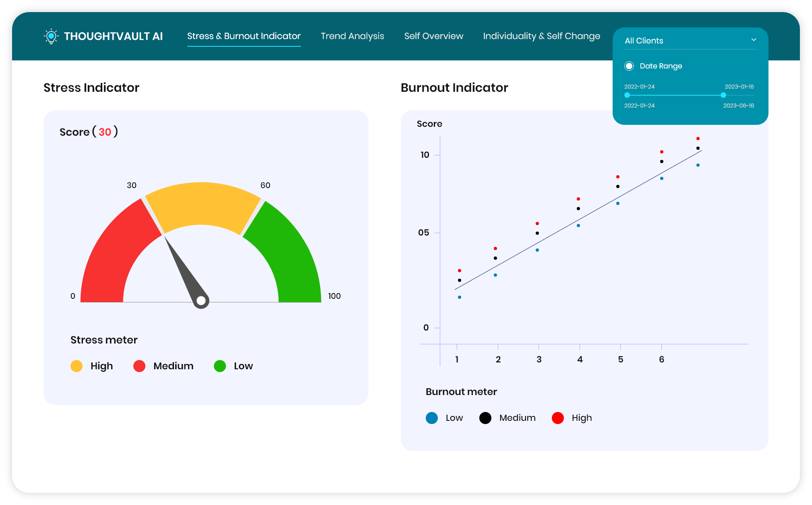Image resolution: width=812 pixels, height=505 pixels.
Task: Click the date range slider end handle
Action: click(723, 95)
